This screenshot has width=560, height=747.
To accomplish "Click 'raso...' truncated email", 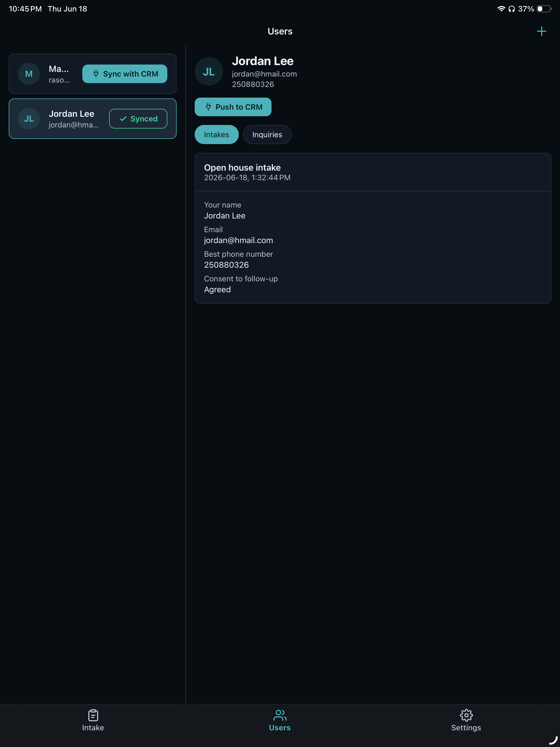I will 59,80.
